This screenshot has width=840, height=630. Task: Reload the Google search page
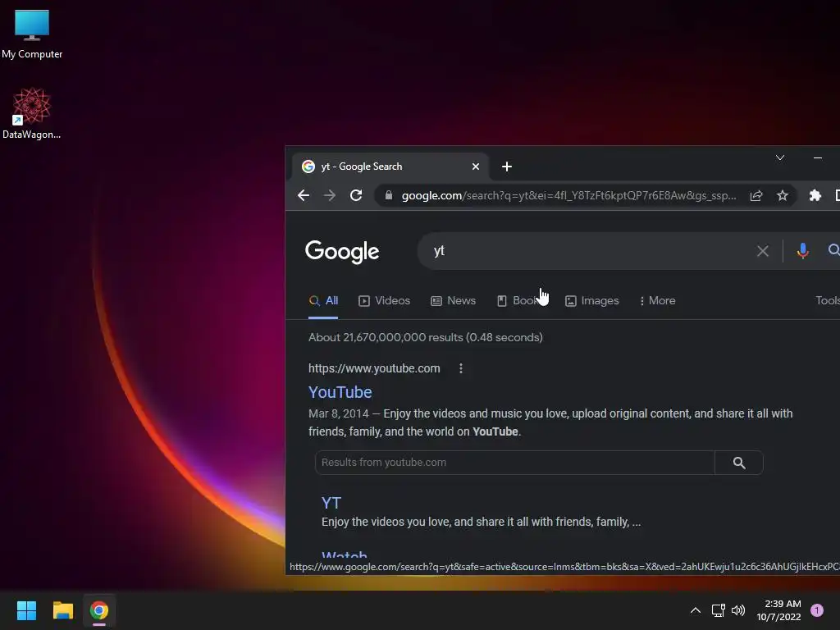356,195
